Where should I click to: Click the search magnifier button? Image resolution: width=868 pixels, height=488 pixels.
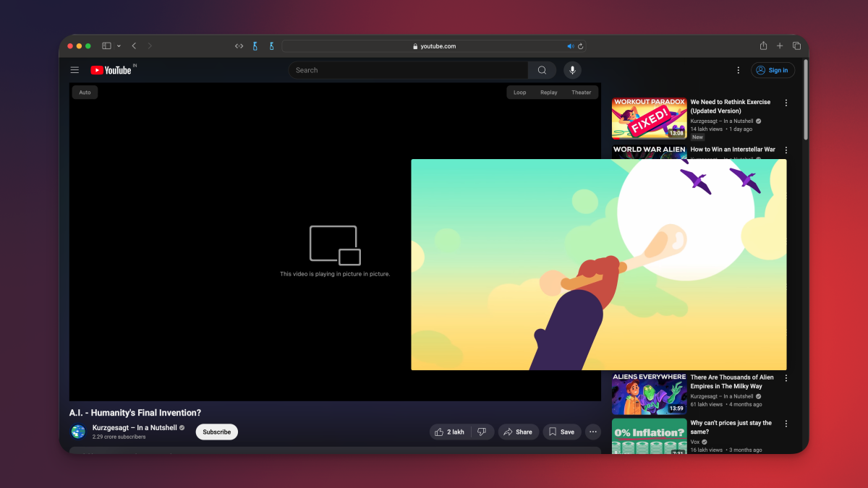(x=542, y=70)
